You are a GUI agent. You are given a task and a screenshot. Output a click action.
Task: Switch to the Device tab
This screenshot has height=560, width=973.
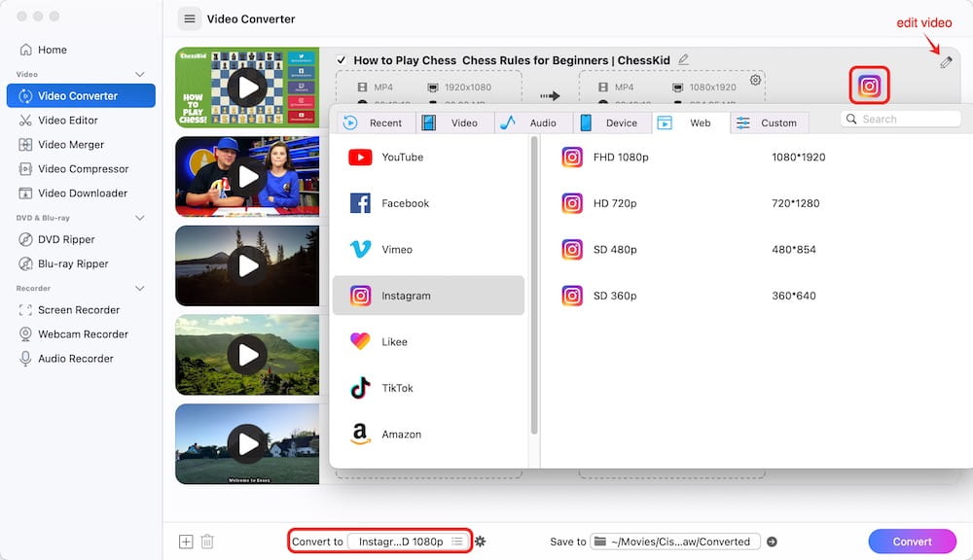pos(612,122)
